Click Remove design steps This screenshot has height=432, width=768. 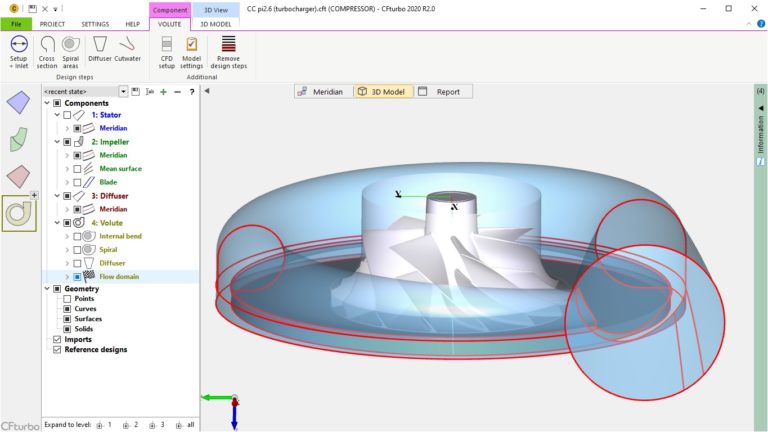point(229,49)
